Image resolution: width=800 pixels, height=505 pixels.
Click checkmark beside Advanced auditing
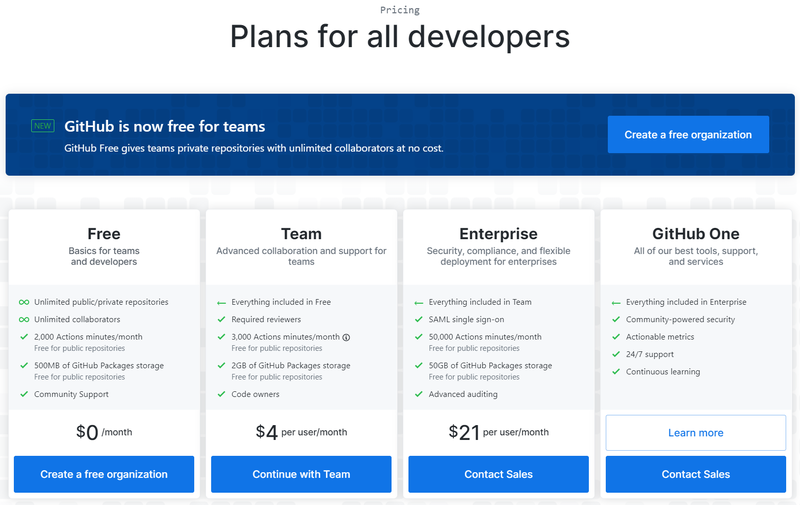coord(418,394)
